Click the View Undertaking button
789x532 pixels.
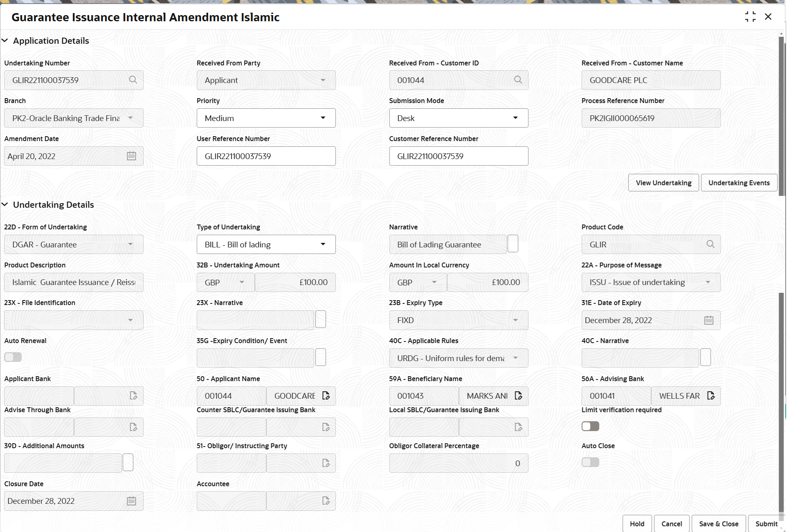(663, 182)
